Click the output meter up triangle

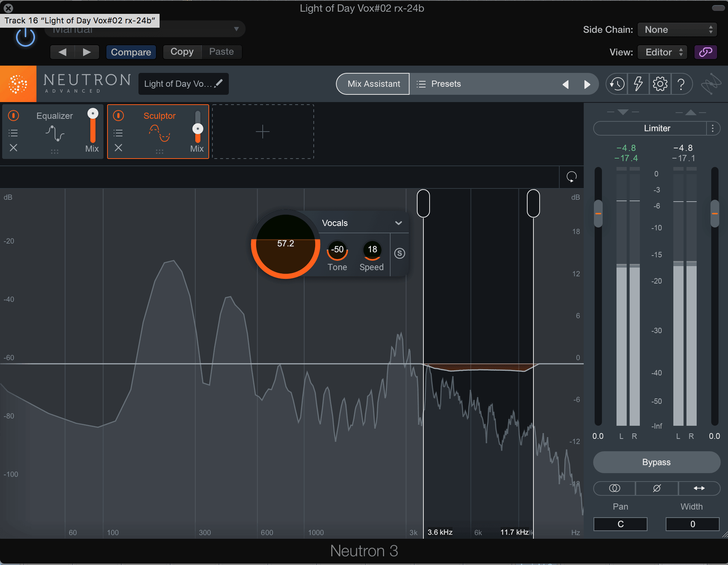691,112
